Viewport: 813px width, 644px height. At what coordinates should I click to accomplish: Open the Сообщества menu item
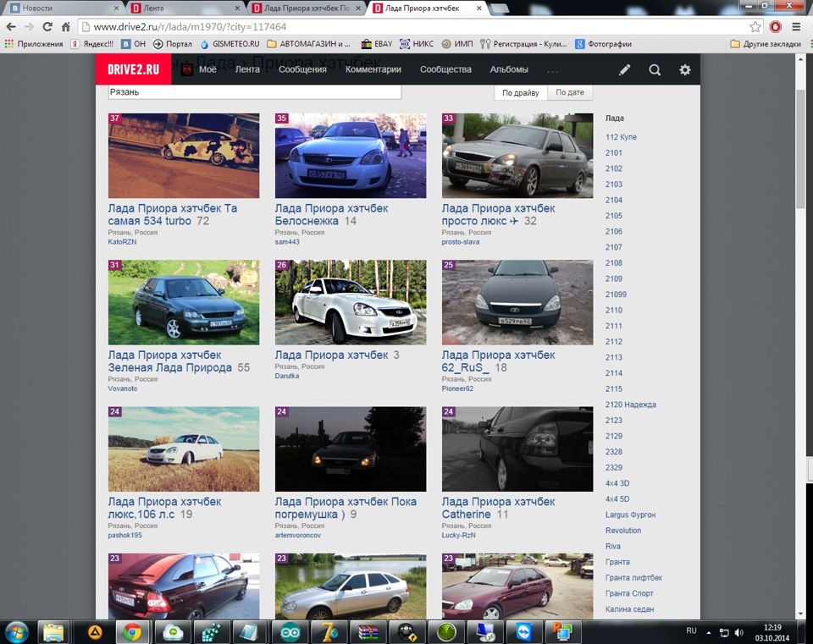point(445,69)
